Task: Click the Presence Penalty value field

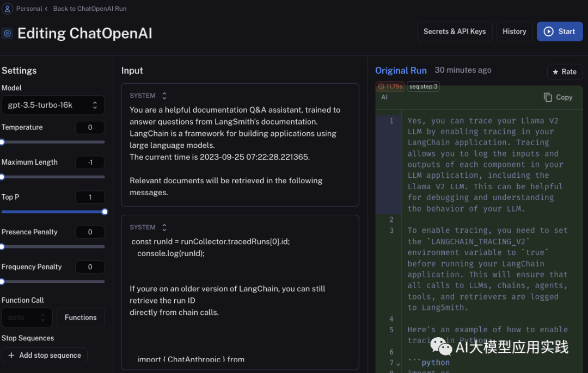Action: 90,232
